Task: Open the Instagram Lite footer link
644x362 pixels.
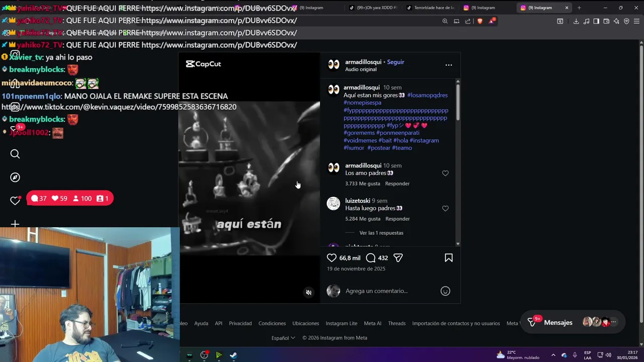Action: pyautogui.click(x=342, y=323)
